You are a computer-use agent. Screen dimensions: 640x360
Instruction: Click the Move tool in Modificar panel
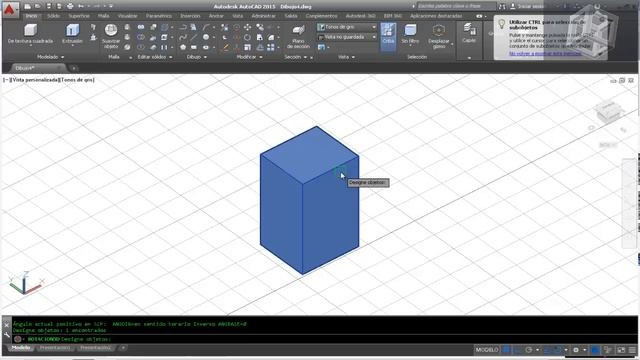click(x=247, y=27)
